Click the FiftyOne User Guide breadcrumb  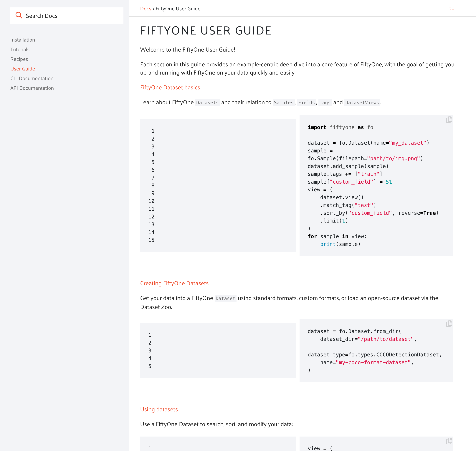coord(178,8)
